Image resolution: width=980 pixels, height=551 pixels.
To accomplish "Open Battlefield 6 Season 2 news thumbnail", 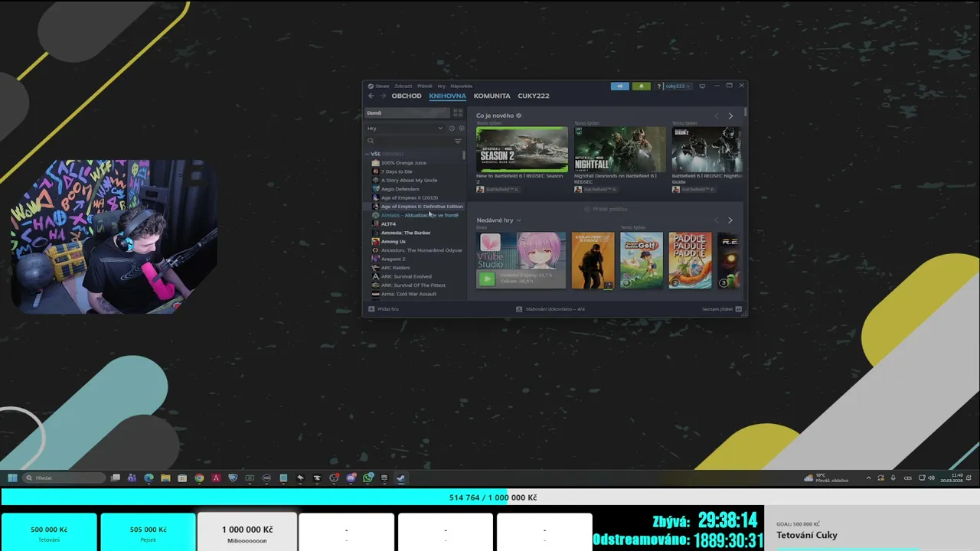I will tap(522, 149).
